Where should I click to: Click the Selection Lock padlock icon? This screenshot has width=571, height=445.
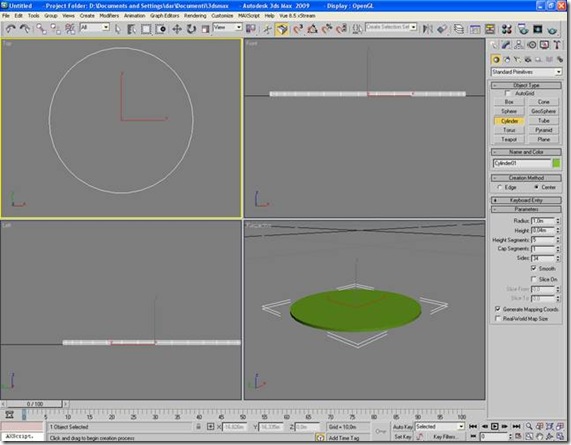tap(198, 426)
